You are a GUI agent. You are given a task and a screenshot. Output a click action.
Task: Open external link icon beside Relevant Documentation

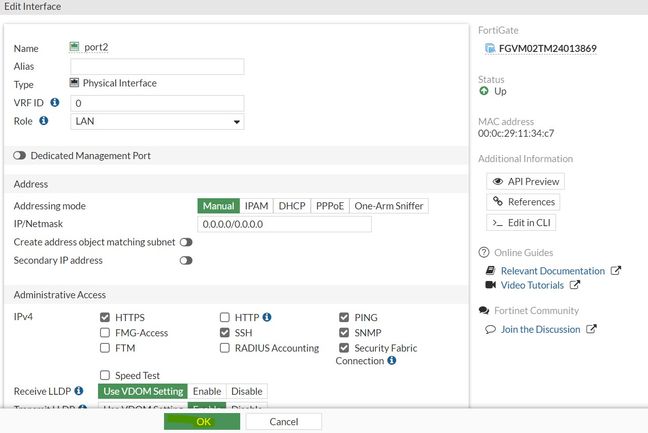tap(616, 271)
